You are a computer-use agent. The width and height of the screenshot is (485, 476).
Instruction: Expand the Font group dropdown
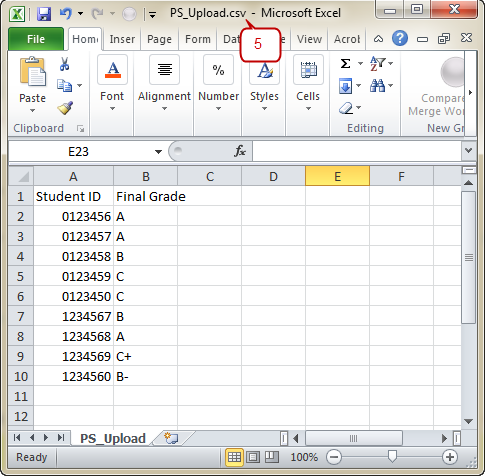click(112, 109)
